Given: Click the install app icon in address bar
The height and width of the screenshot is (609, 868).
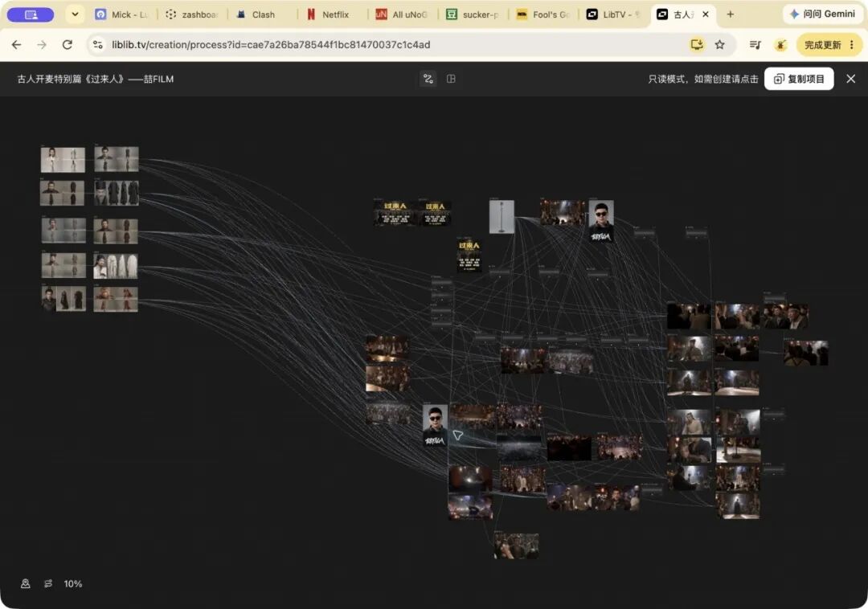Looking at the screenshot, I should [696, 45].
